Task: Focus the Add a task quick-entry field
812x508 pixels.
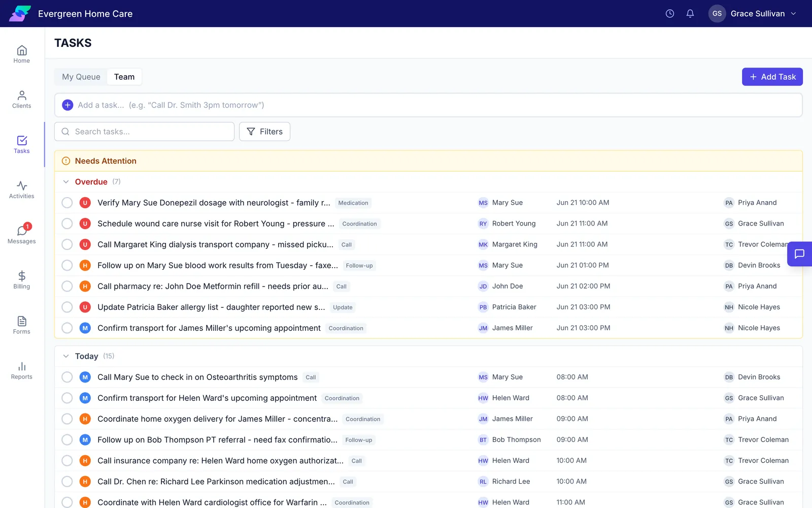Action: [428, 105]
